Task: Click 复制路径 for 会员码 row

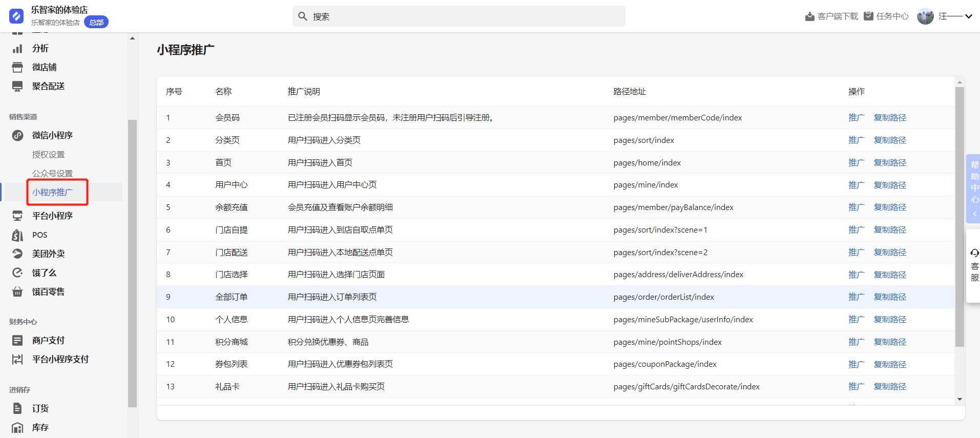Action: pos(890,118)
